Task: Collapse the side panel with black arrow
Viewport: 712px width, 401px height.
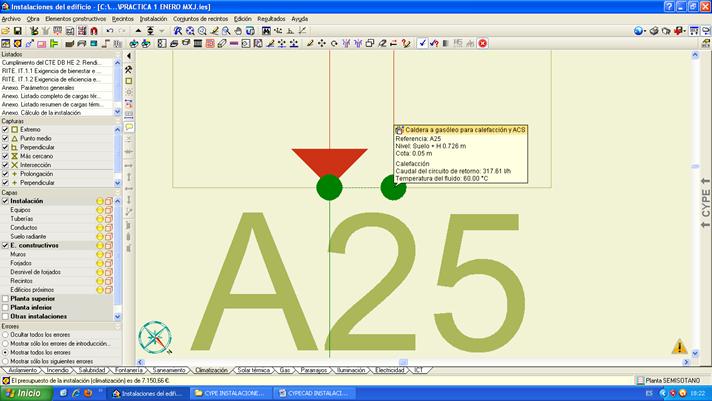Action: (129, 56)
